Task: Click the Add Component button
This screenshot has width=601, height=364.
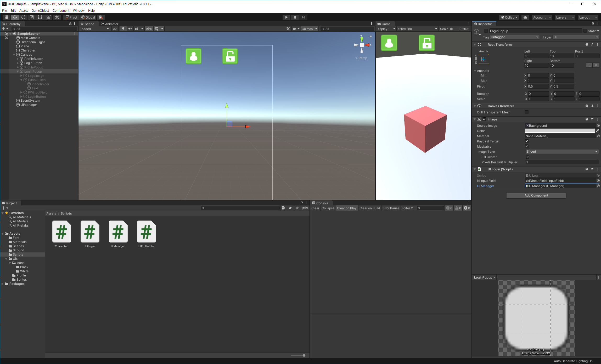Action: point(536,195)
